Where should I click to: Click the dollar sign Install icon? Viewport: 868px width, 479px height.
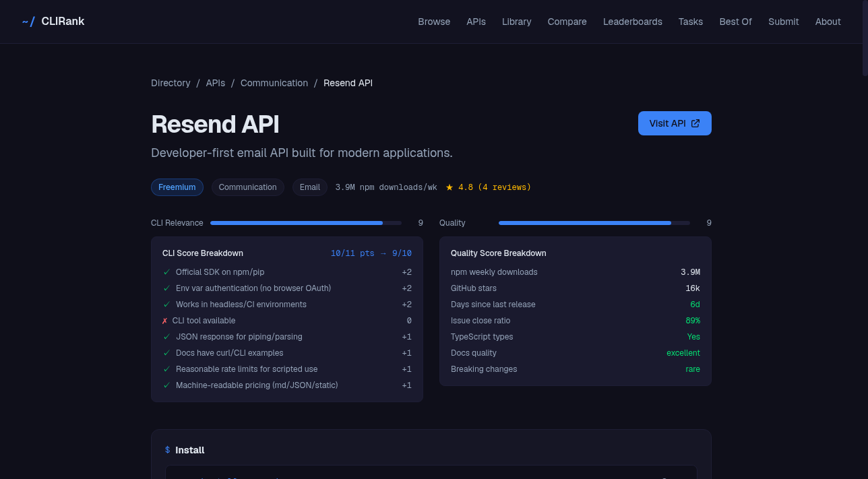tap(167, 450)
